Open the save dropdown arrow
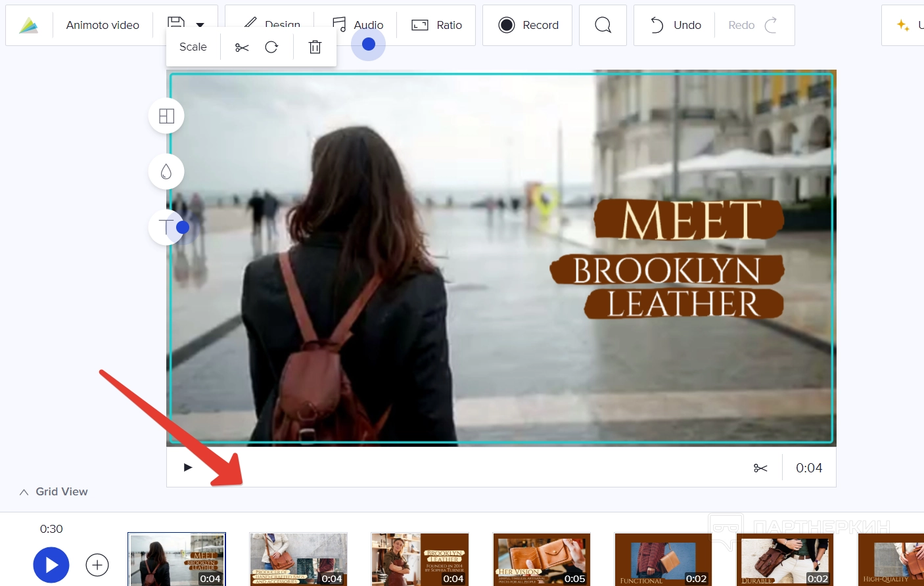The width and height of the screenshot is (924, 586). (200, 24)
